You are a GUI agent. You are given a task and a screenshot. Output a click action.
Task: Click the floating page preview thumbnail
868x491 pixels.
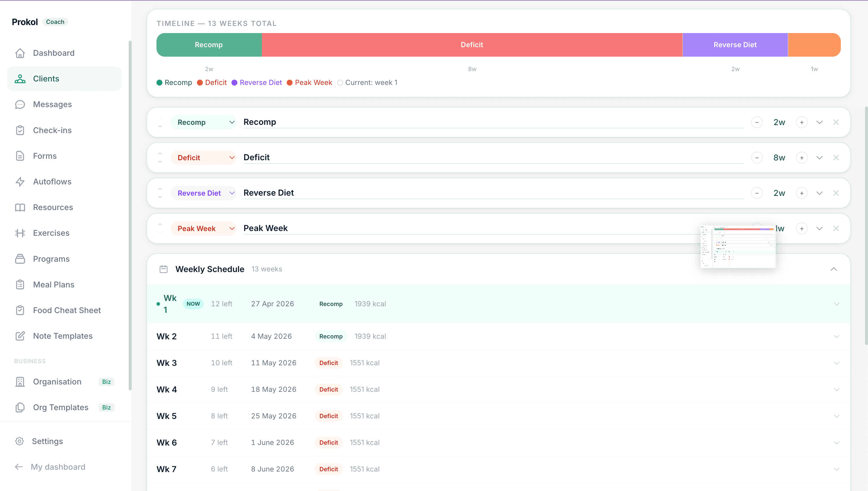pos(738,246)
